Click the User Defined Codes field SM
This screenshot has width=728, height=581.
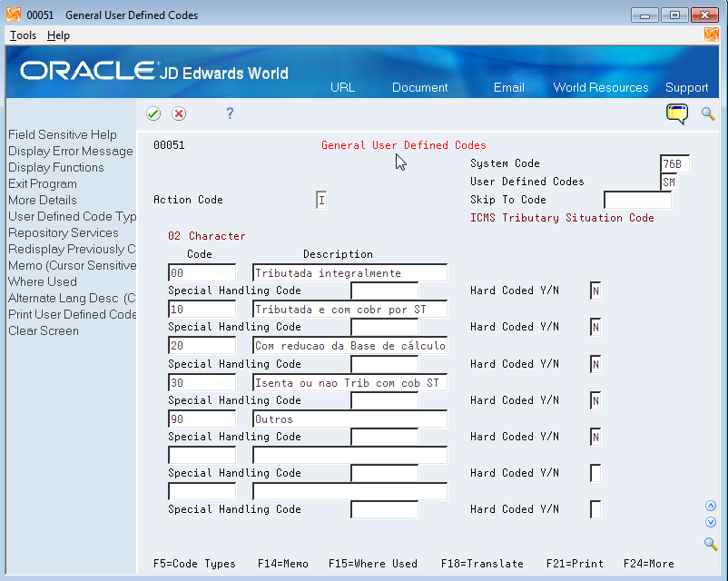669,182
